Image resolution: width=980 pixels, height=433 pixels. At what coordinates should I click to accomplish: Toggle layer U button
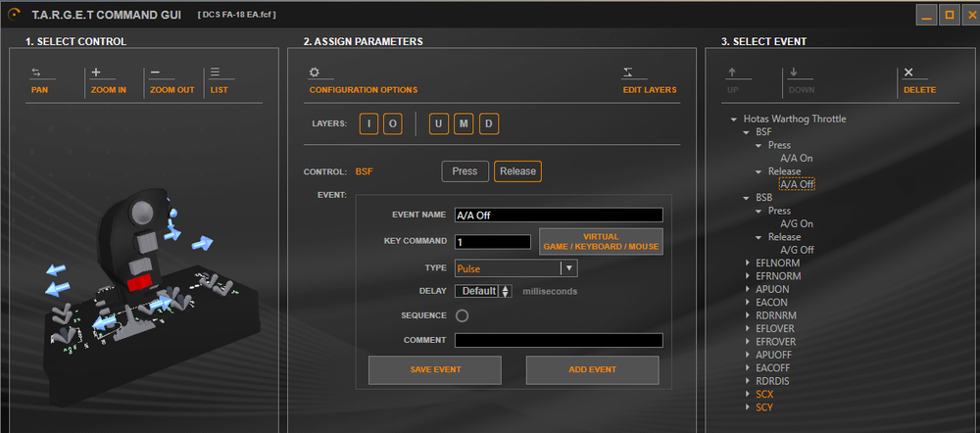tap(439, 123)
